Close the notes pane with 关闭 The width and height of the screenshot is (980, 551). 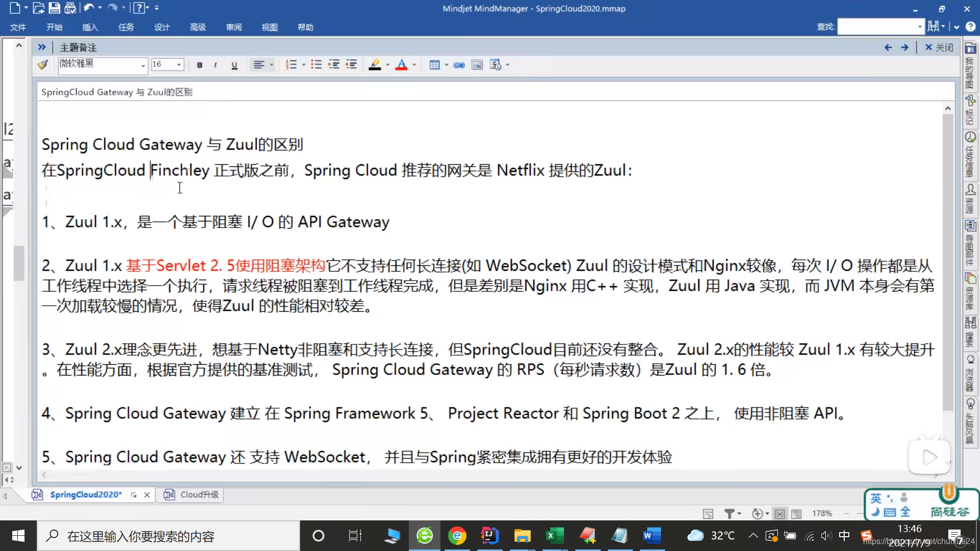pyautogui.click(x=939, y=47)
